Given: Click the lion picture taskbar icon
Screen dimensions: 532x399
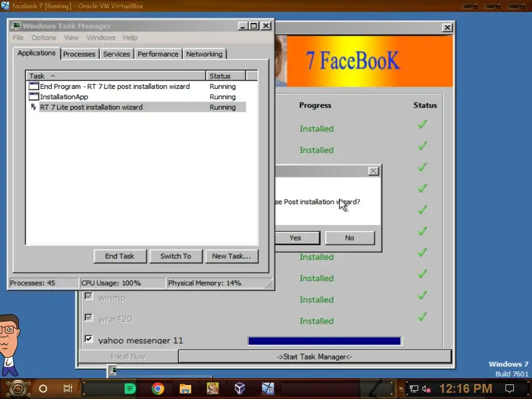Looking at the screenshot, I should click(x=212, y=389).
